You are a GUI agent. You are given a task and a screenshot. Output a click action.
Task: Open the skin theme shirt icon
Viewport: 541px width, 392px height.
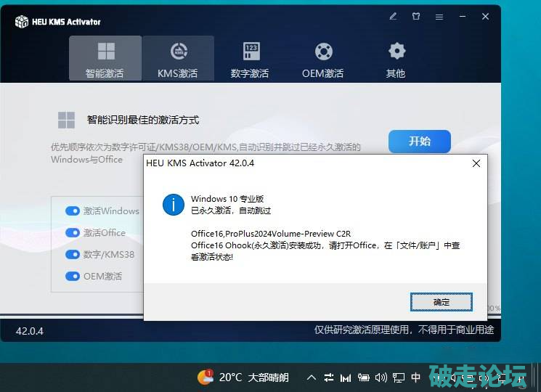click(416, 16)
